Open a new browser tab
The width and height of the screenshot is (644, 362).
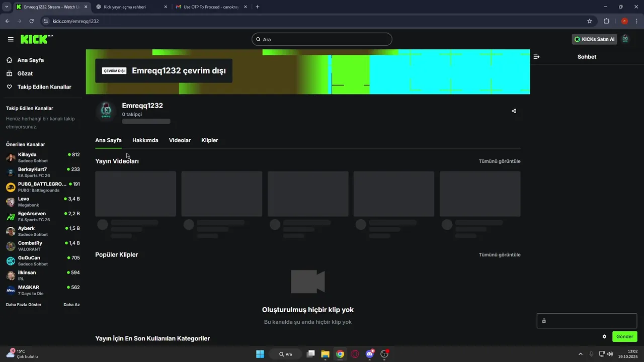[x=258, y=7]
